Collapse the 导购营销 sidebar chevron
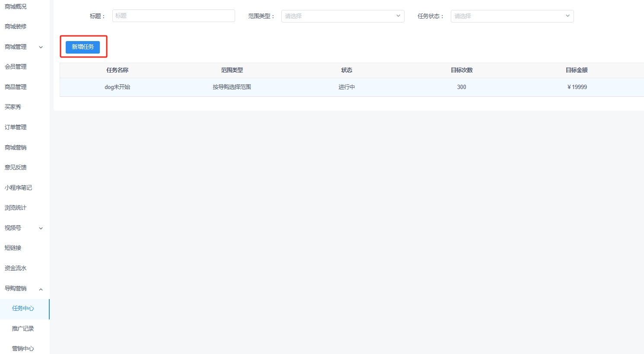Viewport: 644px width, 354px height. (x=41, y=289)
